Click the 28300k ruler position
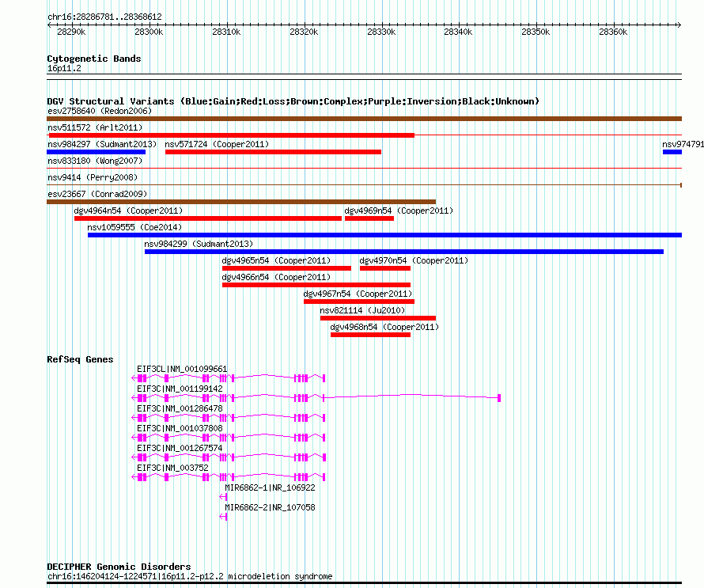 [149, 32]
